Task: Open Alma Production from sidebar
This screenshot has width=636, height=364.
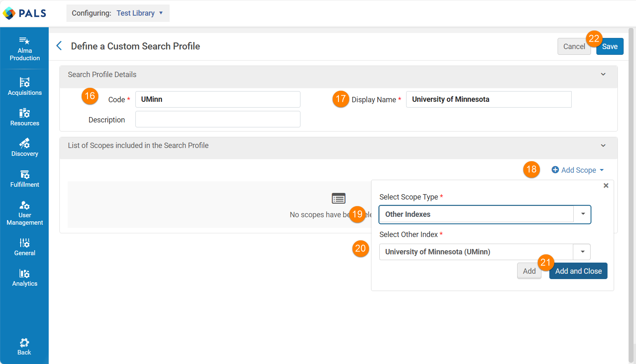Action: [24, 49]
